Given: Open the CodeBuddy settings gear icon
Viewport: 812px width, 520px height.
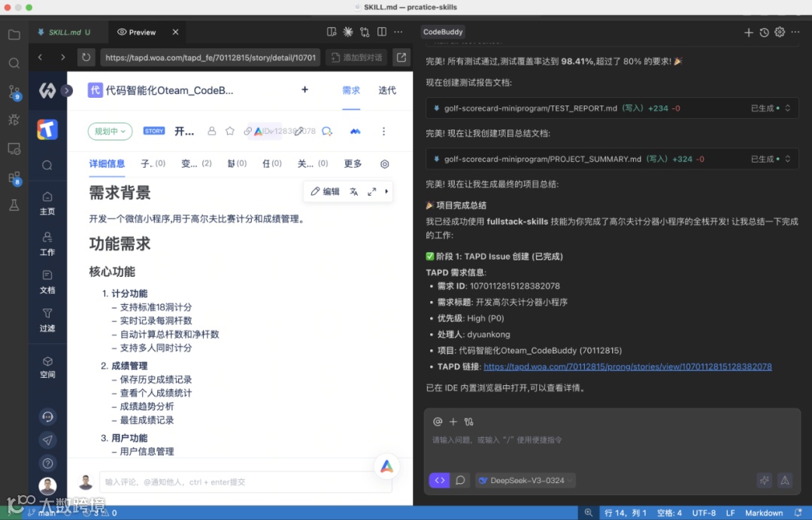Looking at the screenshot, I should pyautogui.click(x=780, y=32).
